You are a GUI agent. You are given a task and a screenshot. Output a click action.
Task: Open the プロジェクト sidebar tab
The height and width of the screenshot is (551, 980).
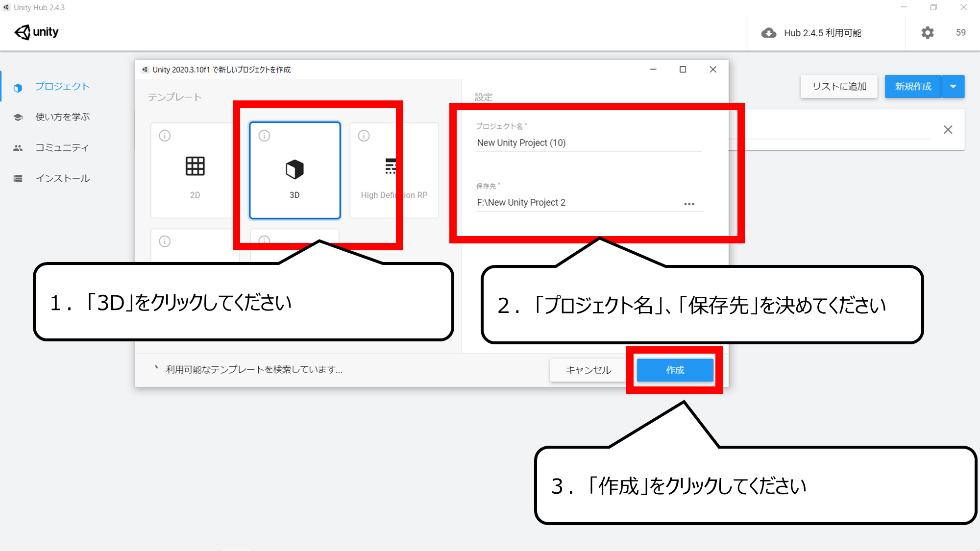(x=62, y=87)
